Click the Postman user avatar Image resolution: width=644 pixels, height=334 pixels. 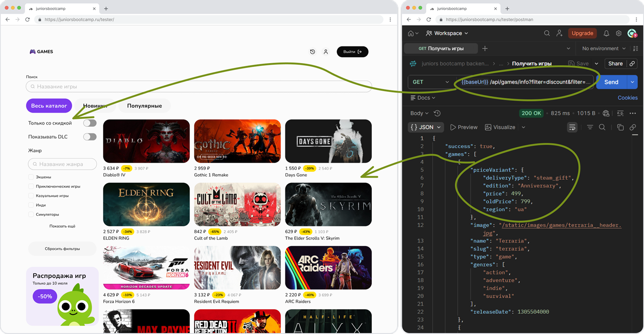coord(632,33)
